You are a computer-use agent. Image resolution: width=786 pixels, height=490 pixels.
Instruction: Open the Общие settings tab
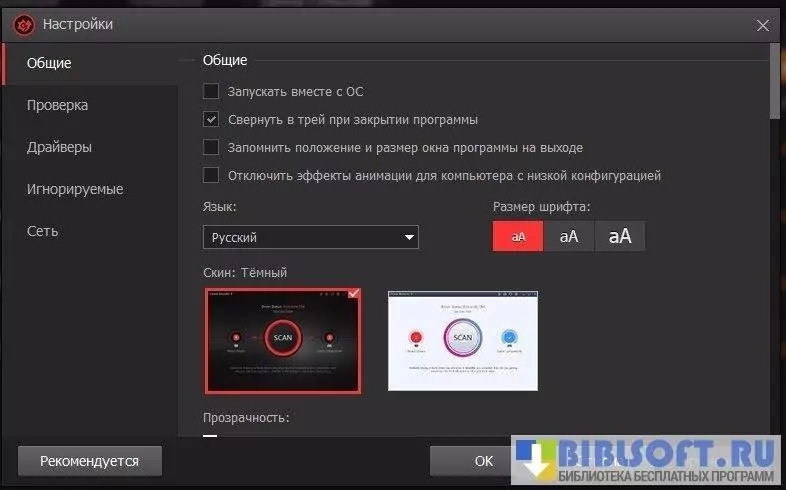(49, 63)
